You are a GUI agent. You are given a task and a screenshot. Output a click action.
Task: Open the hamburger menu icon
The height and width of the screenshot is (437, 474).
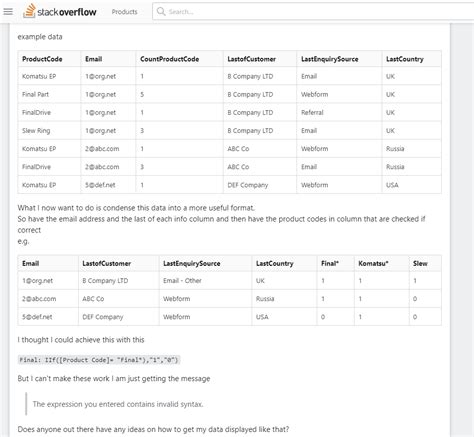point(8,12)
